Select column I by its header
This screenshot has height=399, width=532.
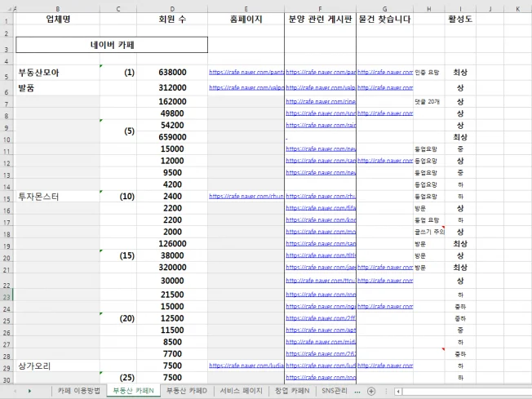tap(460, 7)
